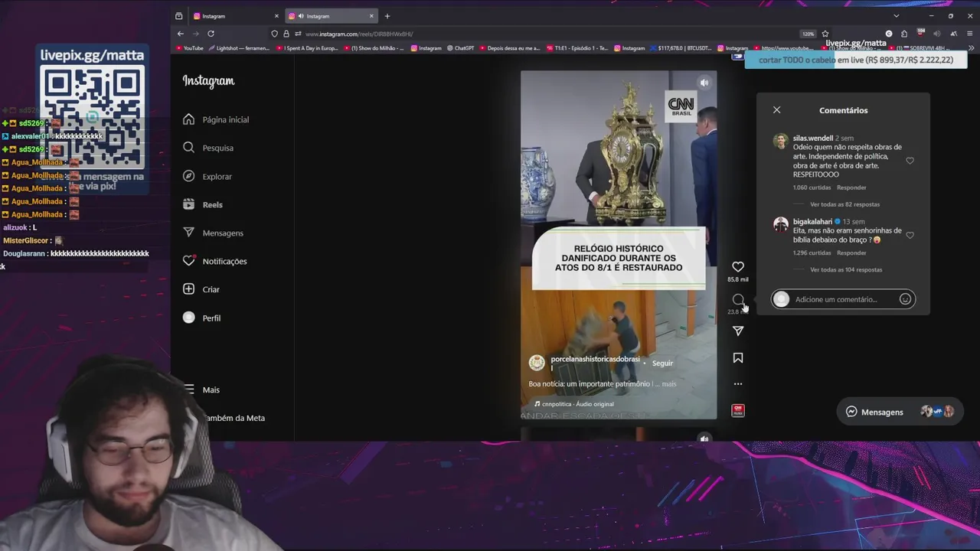Image resolution: width=980 pixels, height=551 pixels.
Task: Open tracking protection shield icon
Action: (274, 34)
